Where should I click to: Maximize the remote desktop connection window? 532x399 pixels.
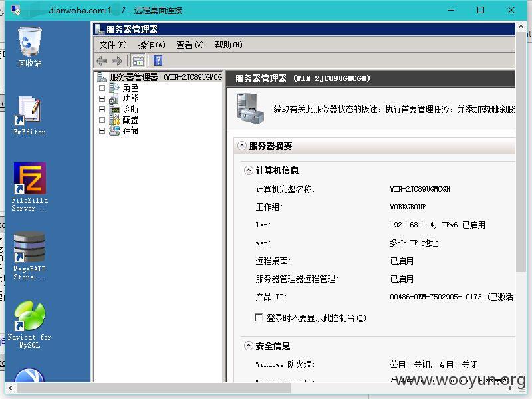tap(481, 10)
